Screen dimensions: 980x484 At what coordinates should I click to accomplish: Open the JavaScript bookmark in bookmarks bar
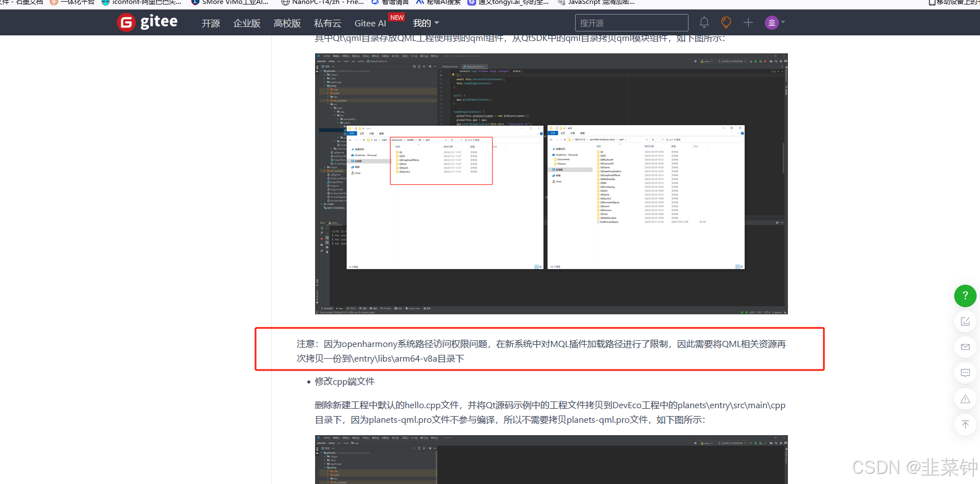(595, 2)
